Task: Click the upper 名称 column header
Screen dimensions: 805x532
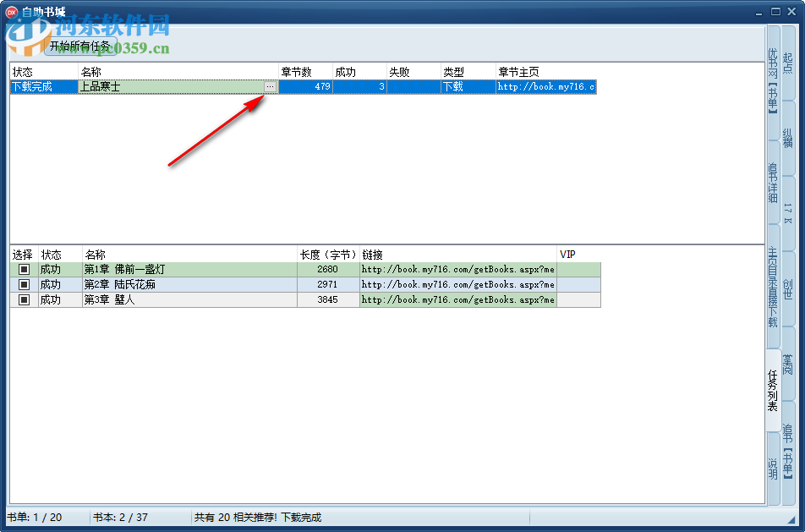Action: 178,72
